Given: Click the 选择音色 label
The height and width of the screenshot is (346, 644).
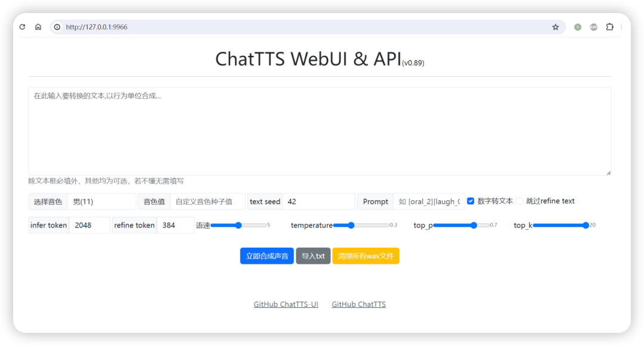Looking at the screenshot, I should 48,202.
